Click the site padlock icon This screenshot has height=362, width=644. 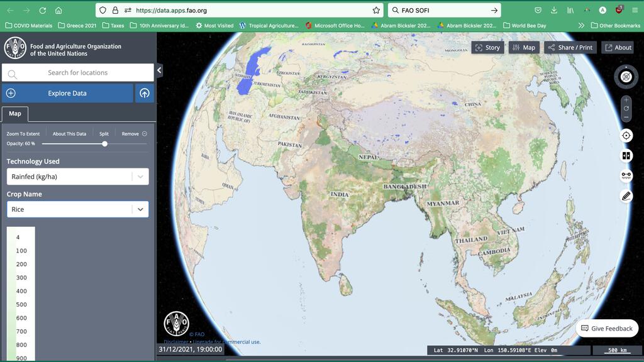click(116, 10)
